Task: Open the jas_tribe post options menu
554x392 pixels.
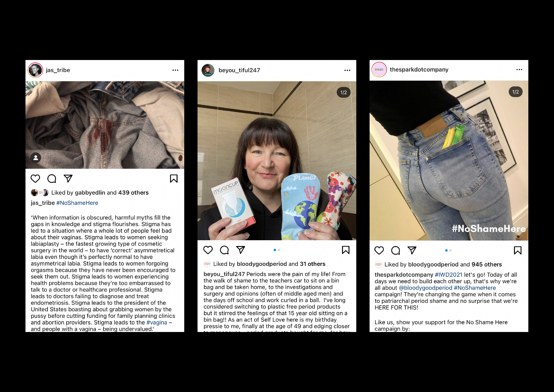Action: point(175,70)
